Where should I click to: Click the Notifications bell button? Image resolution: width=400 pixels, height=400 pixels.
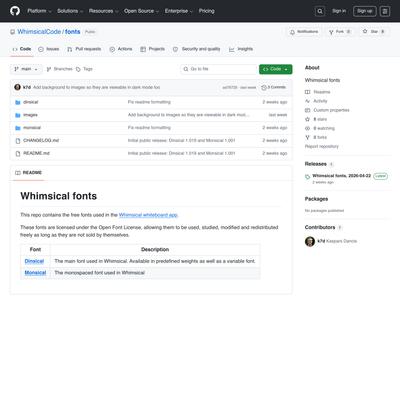304,32
